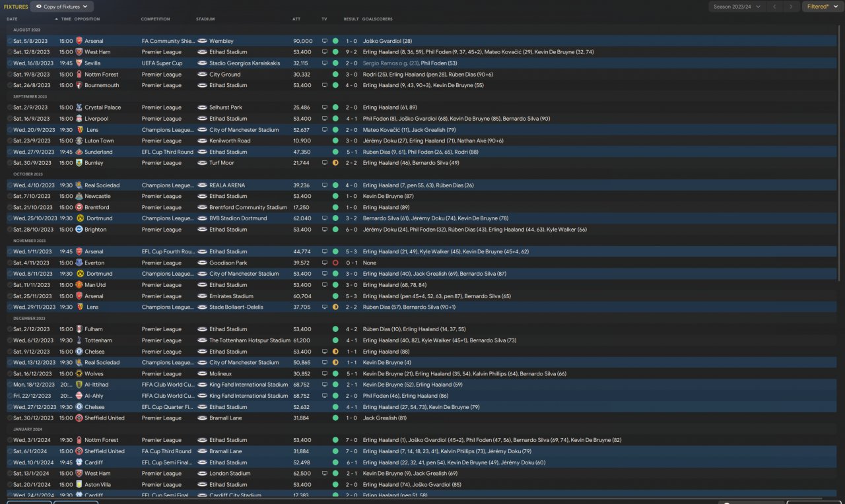The image size is (845, 504).
Task: Toggle selection circle for the Fulham fixture
Action: [x=10, y=329]
